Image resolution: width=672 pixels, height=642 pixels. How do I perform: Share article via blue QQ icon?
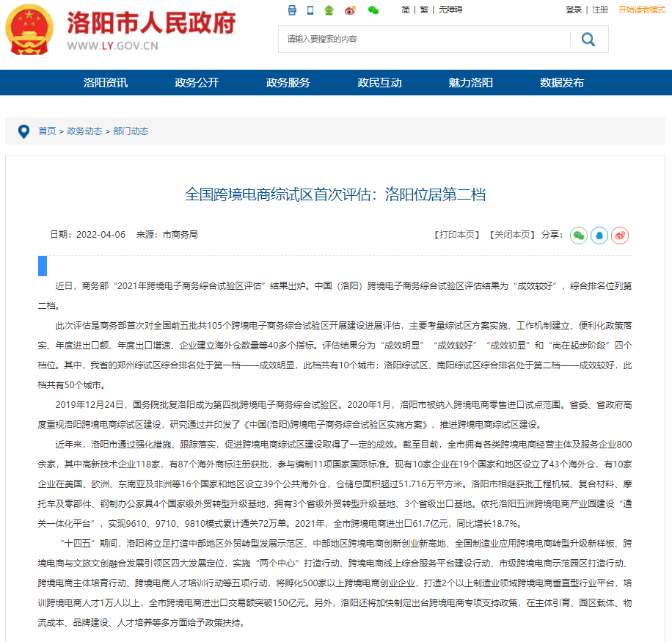[x=599, y=236]
